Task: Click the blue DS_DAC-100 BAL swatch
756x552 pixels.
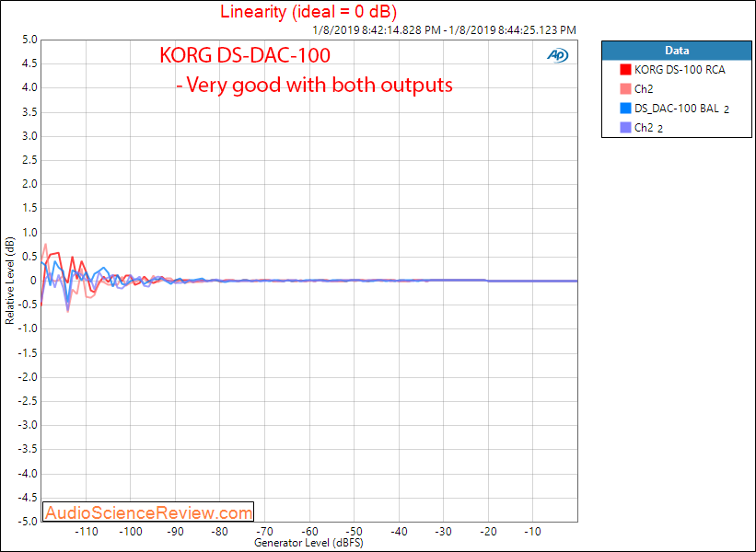Action: point(625,108)
